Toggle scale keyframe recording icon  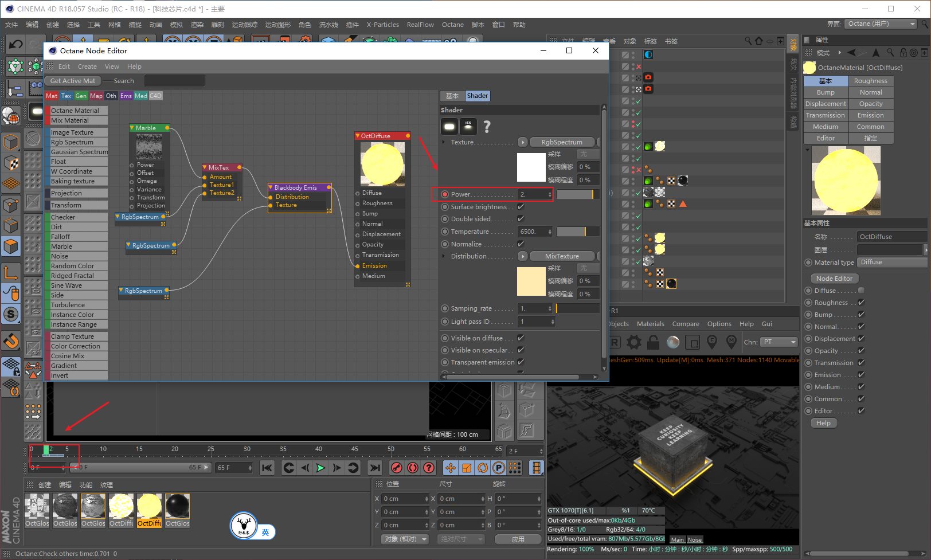[x=467, y=468]
